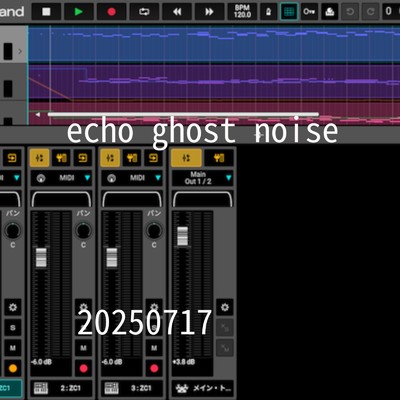Expand the first track header chevron

[20, 51]
